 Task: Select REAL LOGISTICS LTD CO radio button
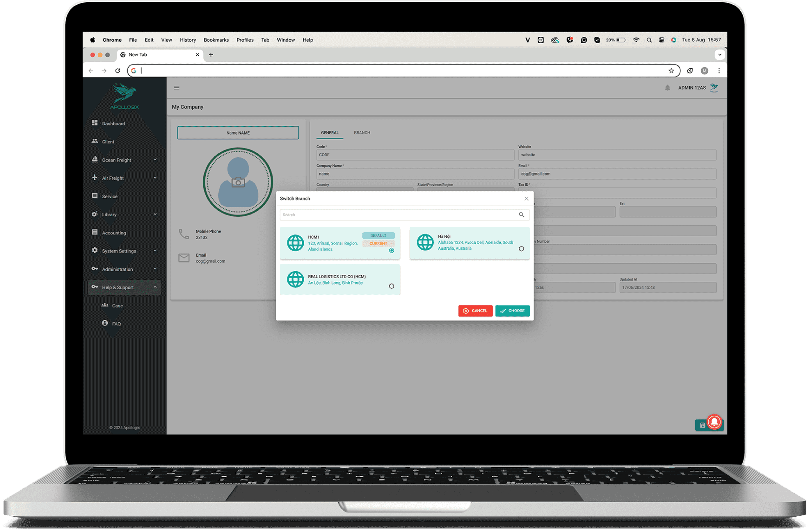[x=392, y=286]
